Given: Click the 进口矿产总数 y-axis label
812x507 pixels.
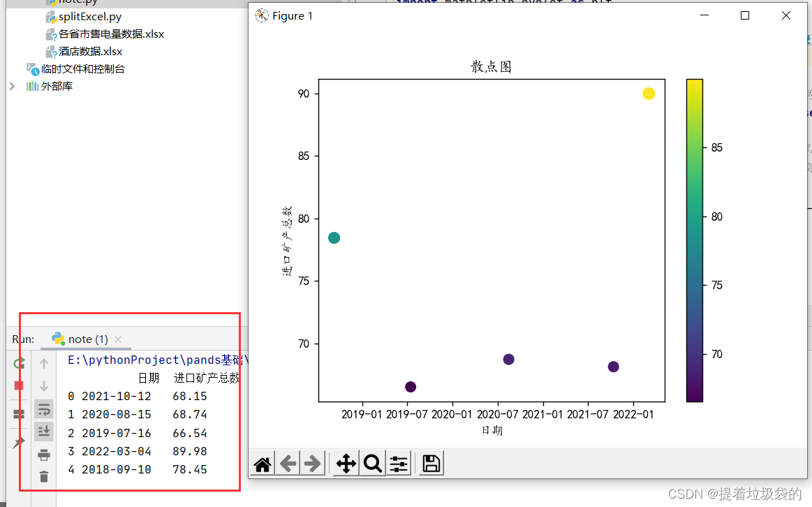Looking at the screenshot, I should 288,241.
